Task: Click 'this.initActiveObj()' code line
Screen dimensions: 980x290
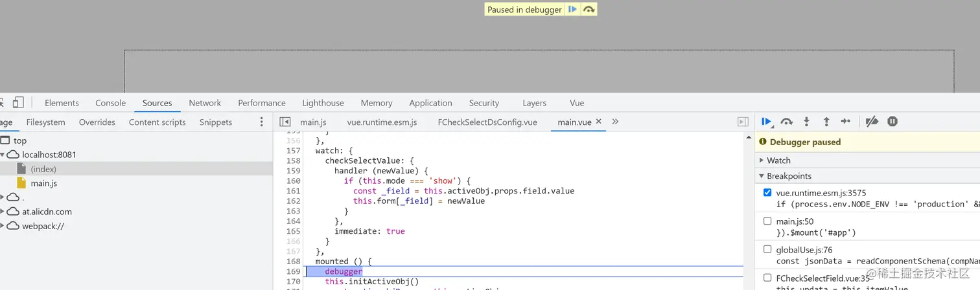Action: click(372, 282)
